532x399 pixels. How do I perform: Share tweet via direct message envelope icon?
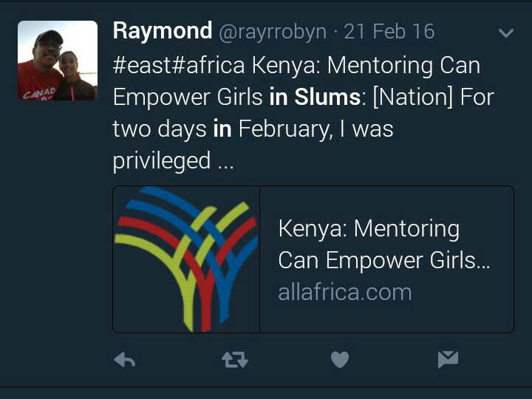pyautogui.click(x=448, y=360)
